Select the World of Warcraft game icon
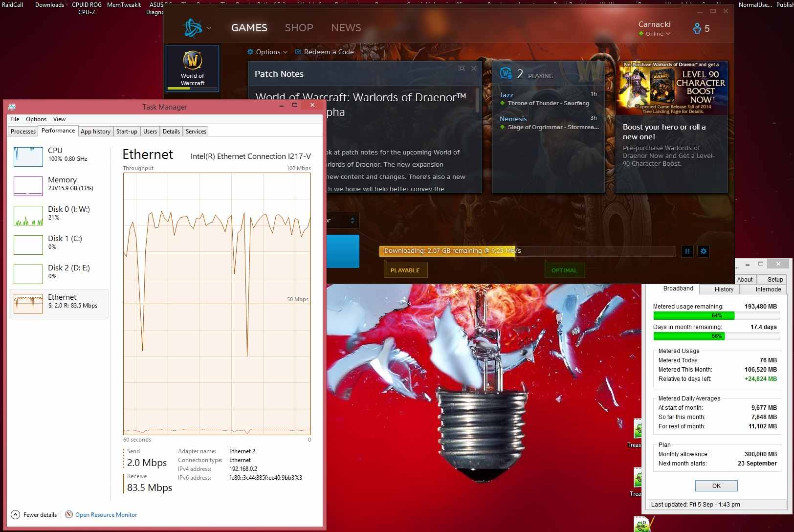 pos(192,68)
